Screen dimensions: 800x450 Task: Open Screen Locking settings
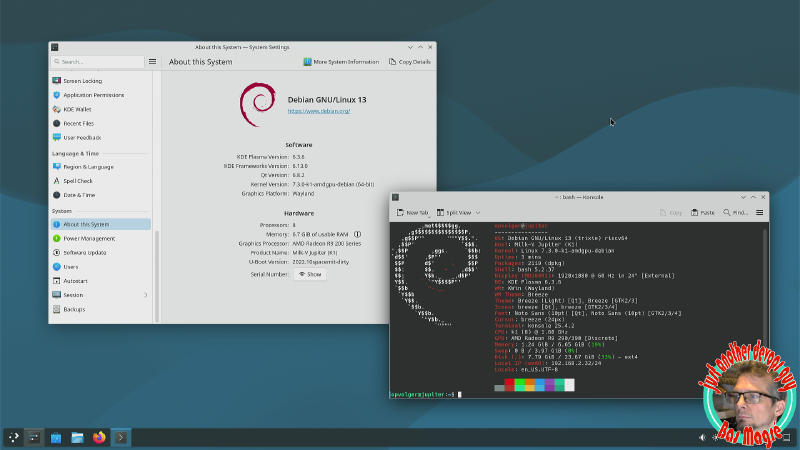point(101,81)
